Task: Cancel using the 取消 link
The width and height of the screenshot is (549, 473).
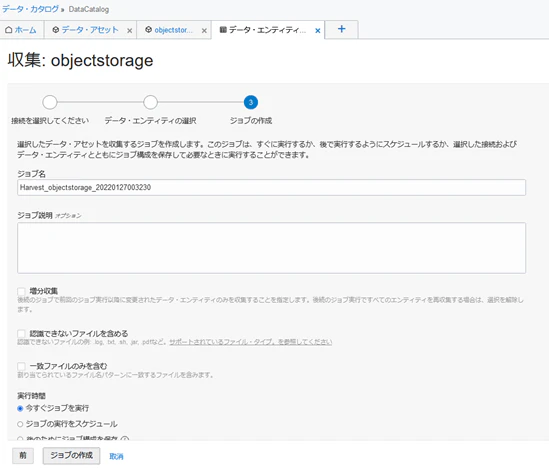Action: 116,456
